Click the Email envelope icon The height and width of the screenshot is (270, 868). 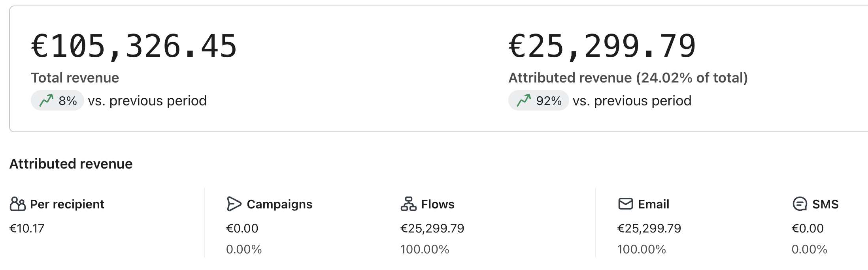coord(625,204)
